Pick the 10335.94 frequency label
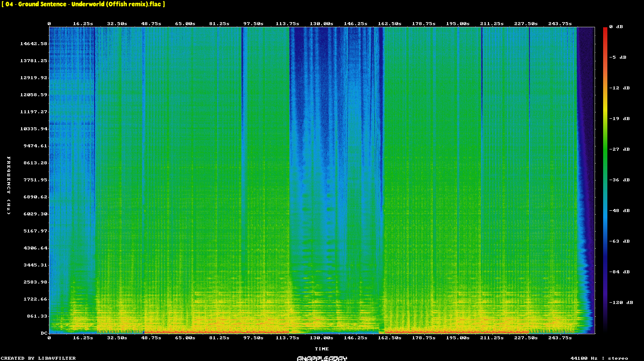The width and height of the screenshot is (644, 361). click(34, 129)
